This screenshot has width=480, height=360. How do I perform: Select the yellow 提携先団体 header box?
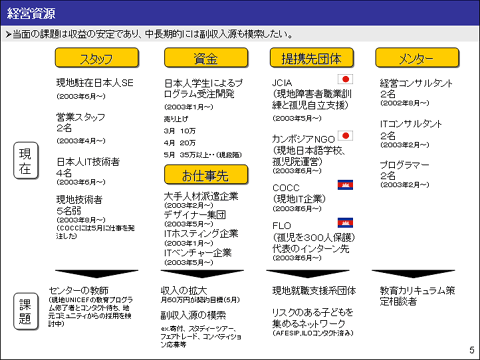click(x=312, y=58)
